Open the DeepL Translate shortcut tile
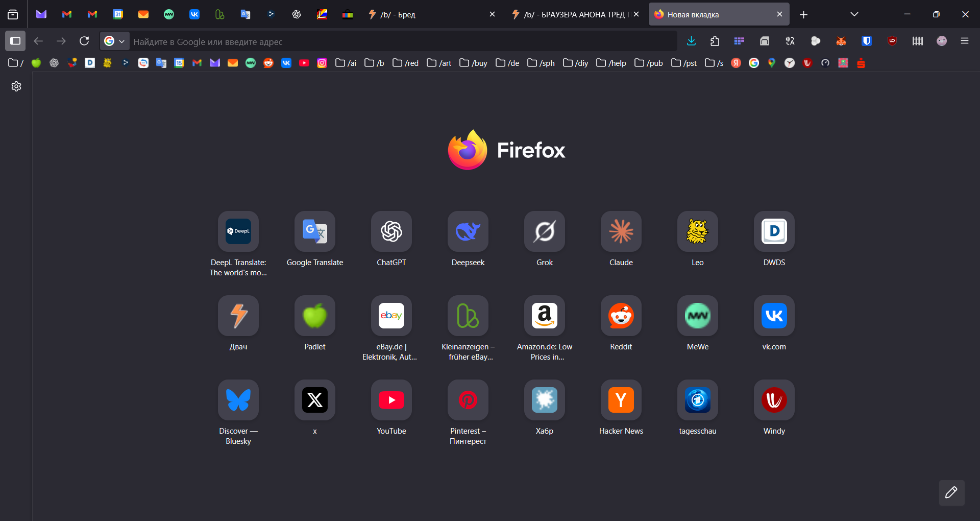 tap(238, 231)
